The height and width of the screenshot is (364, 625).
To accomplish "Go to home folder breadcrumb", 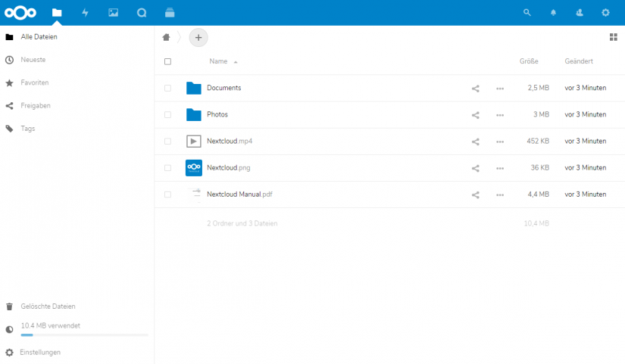I will 166,37.
